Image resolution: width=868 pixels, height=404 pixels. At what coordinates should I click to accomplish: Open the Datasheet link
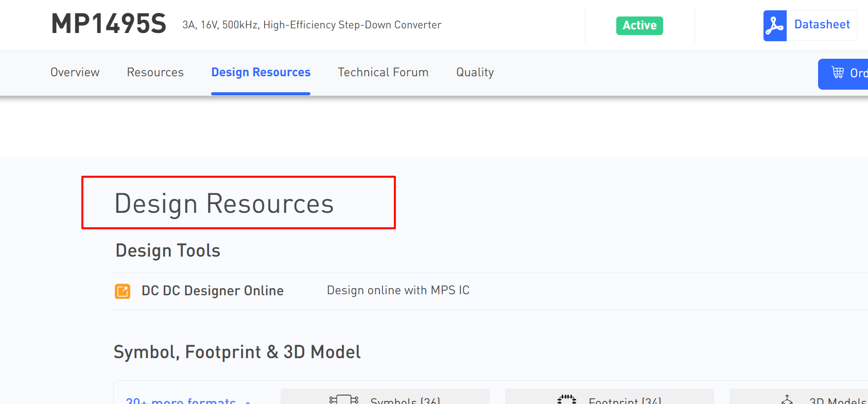(822, 25)
